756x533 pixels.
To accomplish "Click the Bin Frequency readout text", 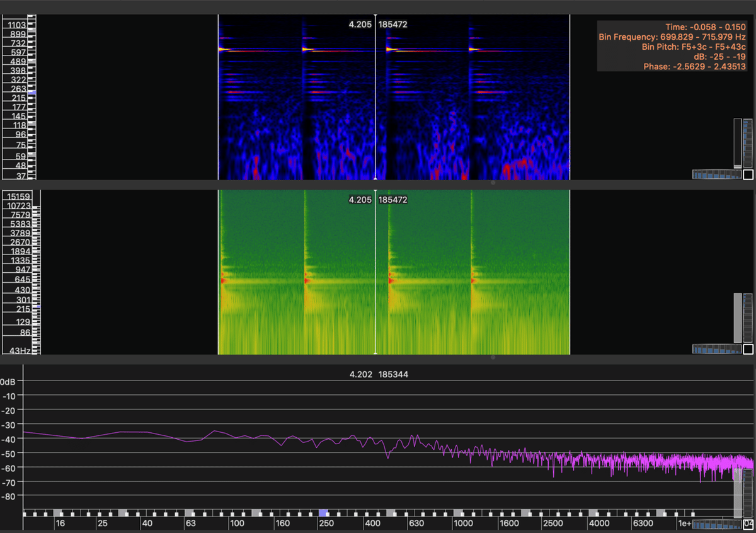I will point(672,37).
